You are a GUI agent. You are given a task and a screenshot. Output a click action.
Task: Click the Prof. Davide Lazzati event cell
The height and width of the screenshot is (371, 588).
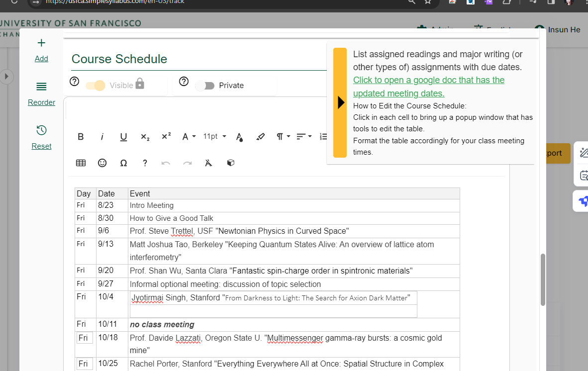tap(294, 344)
